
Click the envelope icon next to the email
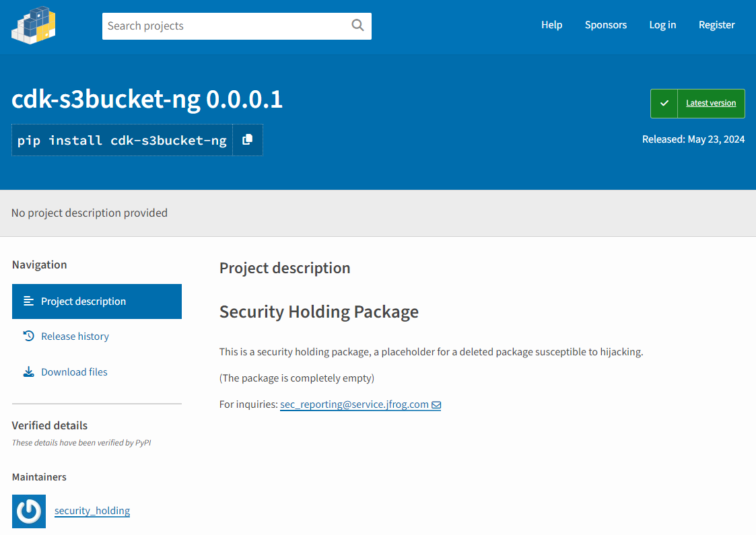[437, 404]
